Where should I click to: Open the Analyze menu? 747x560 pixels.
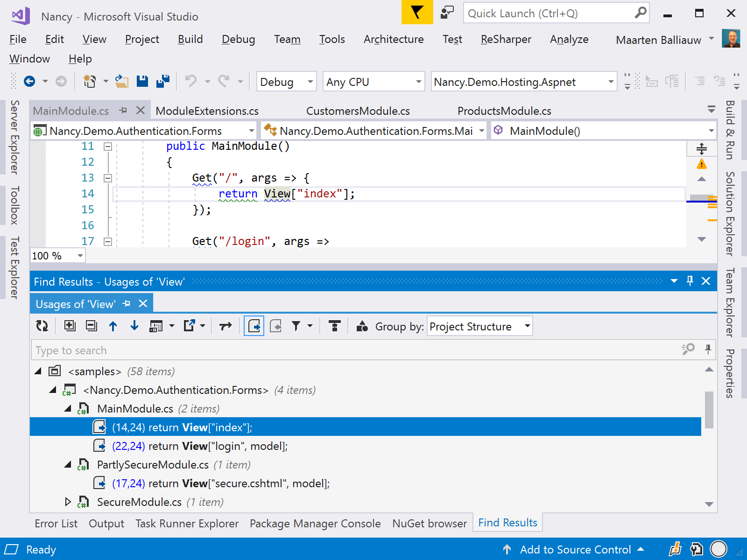coord(569,39)
